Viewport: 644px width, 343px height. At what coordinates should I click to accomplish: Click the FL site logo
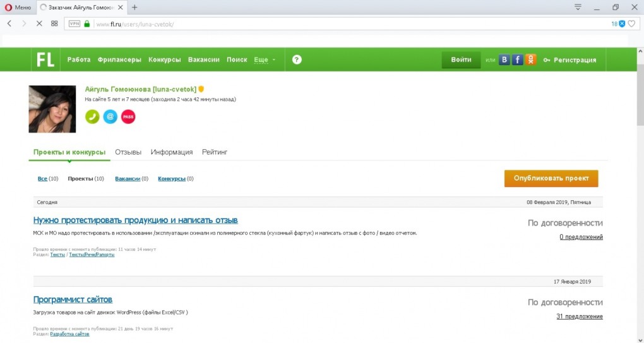pyautogui.click(x=45, y=60)
